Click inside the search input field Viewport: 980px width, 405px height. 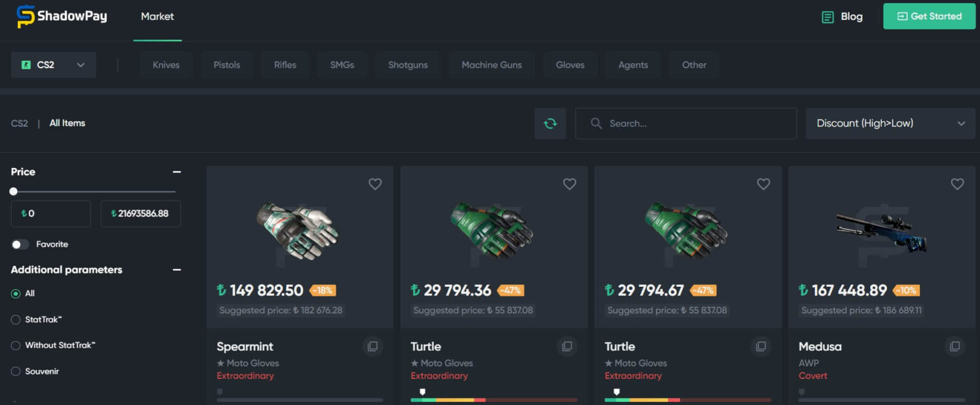[686, 123]
